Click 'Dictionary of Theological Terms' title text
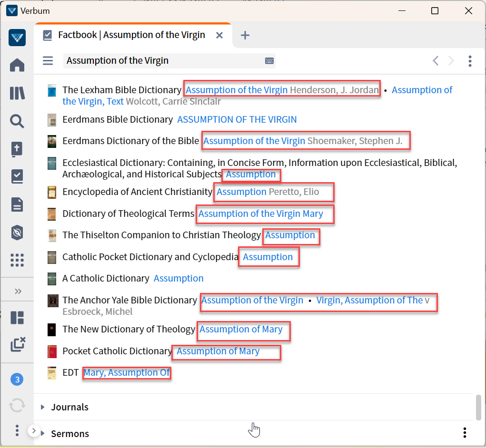This screenshot has height=448, width=486. [x=128, y=214]
